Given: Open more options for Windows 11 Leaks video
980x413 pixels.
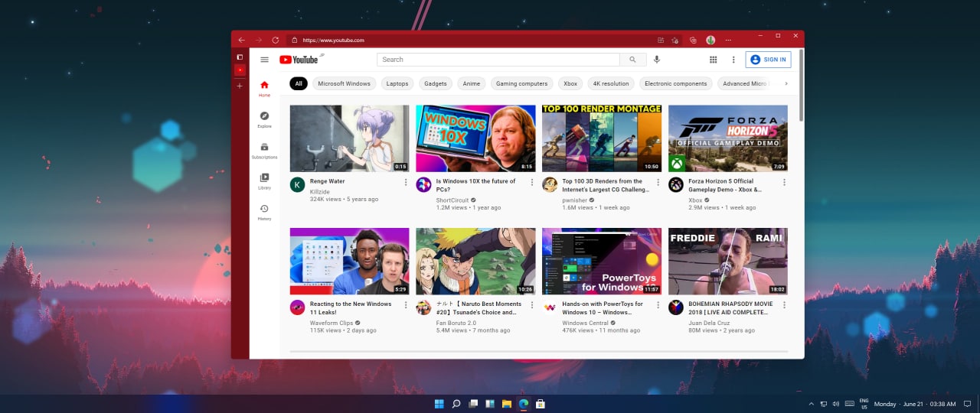Looking at the screenshot, I should coord(406,304).
